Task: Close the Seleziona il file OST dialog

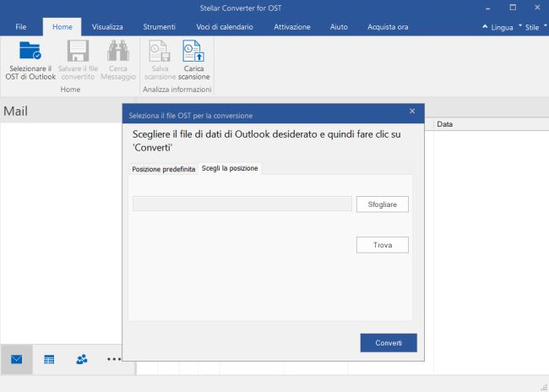Action: pos(412,111)
